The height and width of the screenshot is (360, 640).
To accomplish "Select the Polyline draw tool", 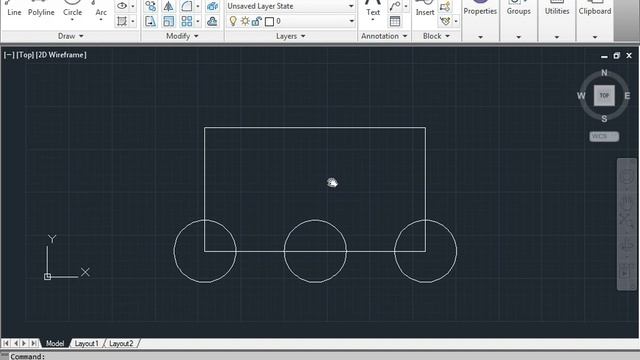I will point(41,9).
